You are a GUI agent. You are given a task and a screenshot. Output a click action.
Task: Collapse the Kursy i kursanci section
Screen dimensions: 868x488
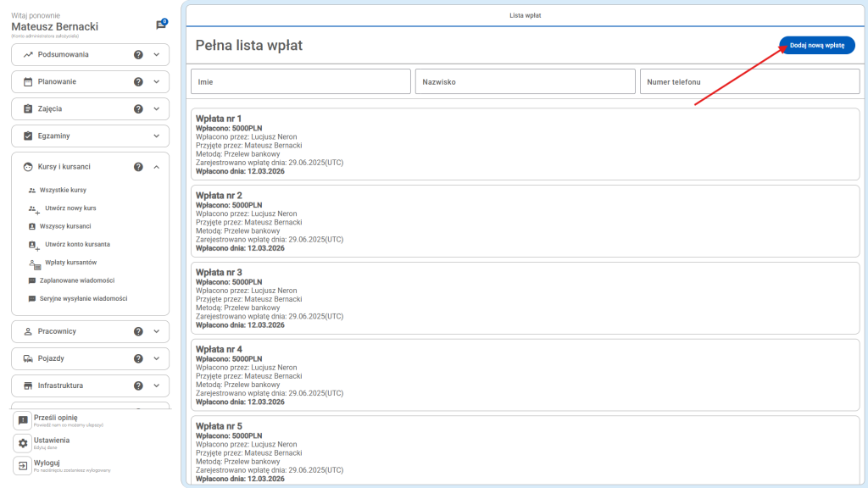[x=157, y=167]
